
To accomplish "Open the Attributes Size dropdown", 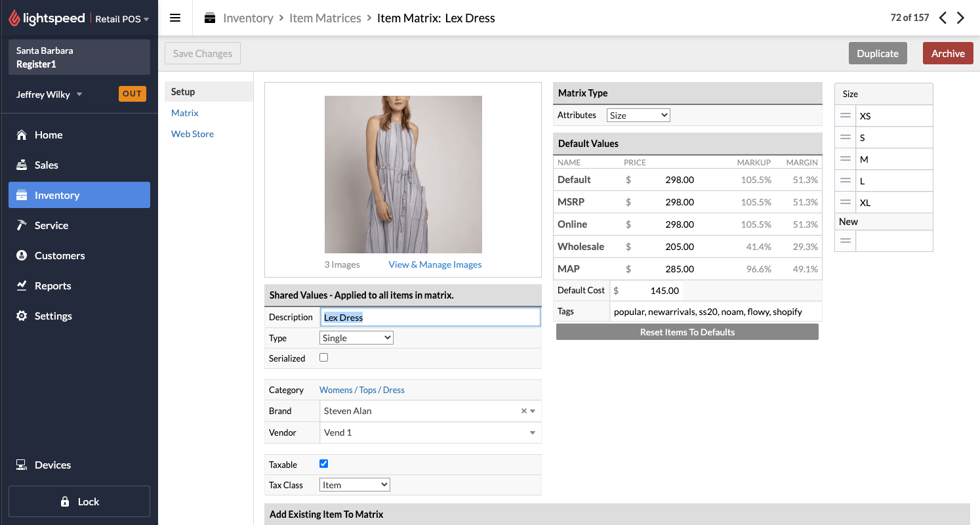I will click(638, 115).
